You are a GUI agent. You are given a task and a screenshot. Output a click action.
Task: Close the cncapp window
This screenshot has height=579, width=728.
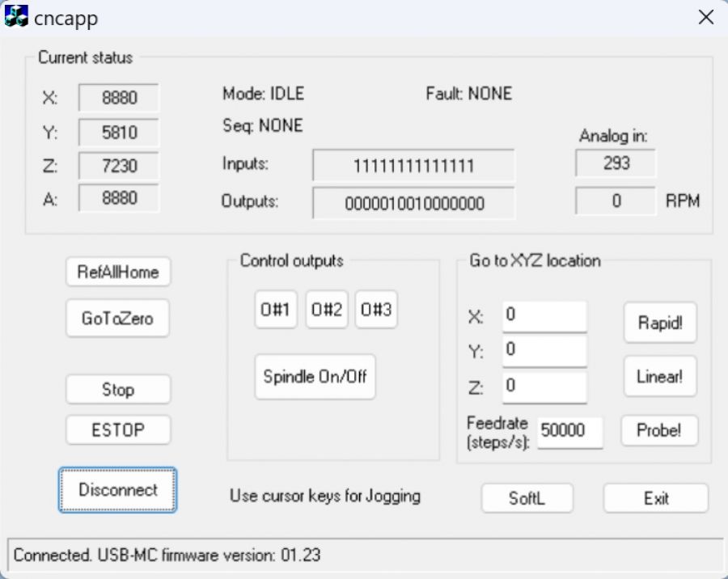coord(705,18)
